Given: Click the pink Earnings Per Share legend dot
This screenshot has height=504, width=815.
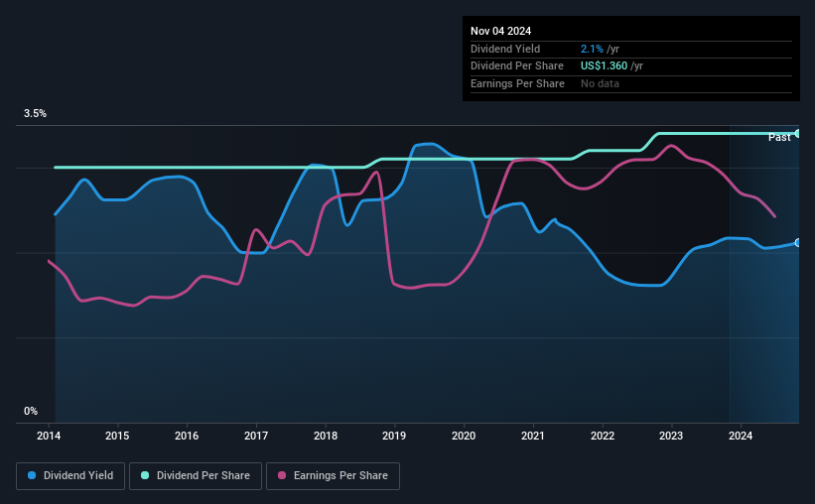Looking at the screenshot, I should [282, 475].
